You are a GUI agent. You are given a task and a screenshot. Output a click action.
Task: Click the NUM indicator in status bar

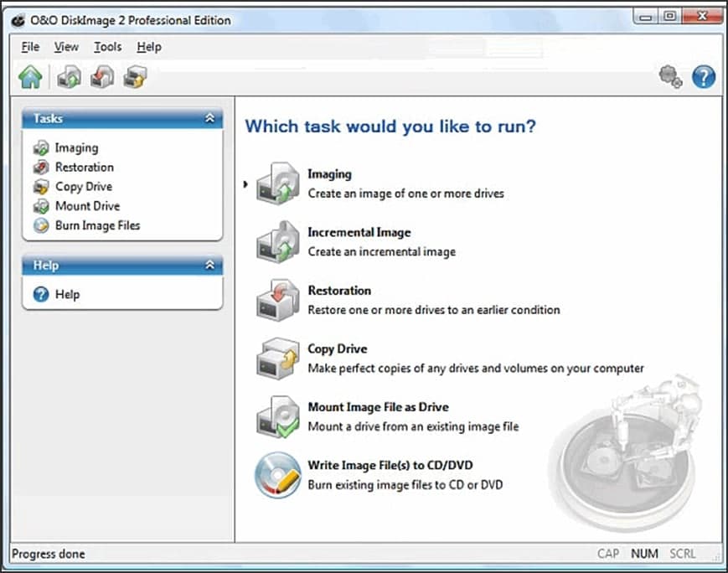644,554
